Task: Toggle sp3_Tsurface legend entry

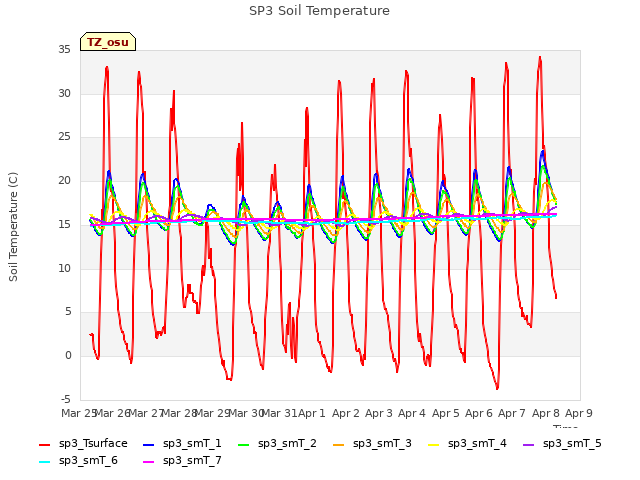Action: click(83, 444)
